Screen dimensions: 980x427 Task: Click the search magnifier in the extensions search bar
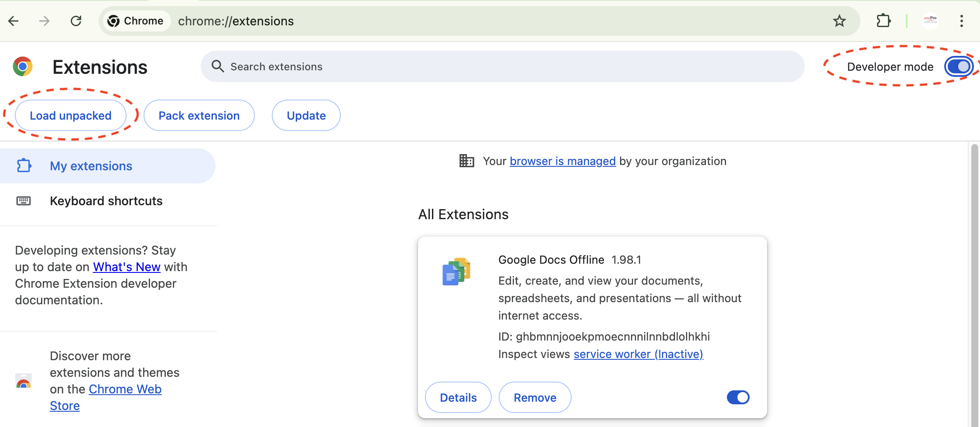tap(218, 66)
